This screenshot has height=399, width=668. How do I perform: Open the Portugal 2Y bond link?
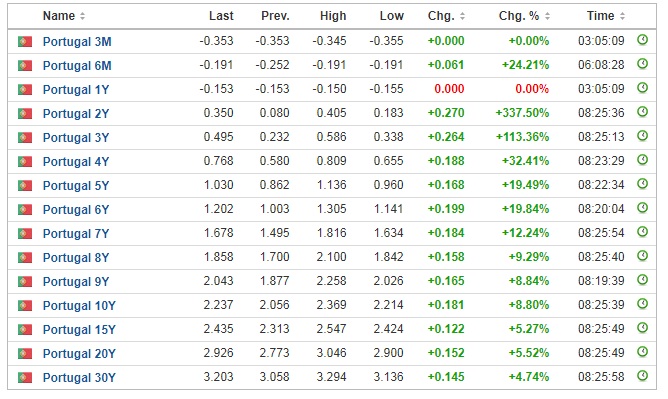tap(76, 114)
